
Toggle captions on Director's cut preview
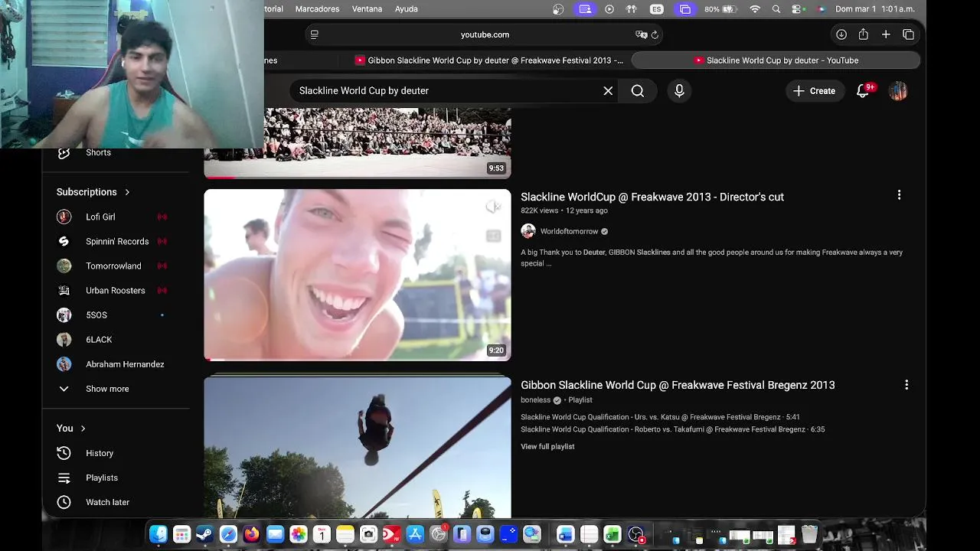[x=494, y=236]
